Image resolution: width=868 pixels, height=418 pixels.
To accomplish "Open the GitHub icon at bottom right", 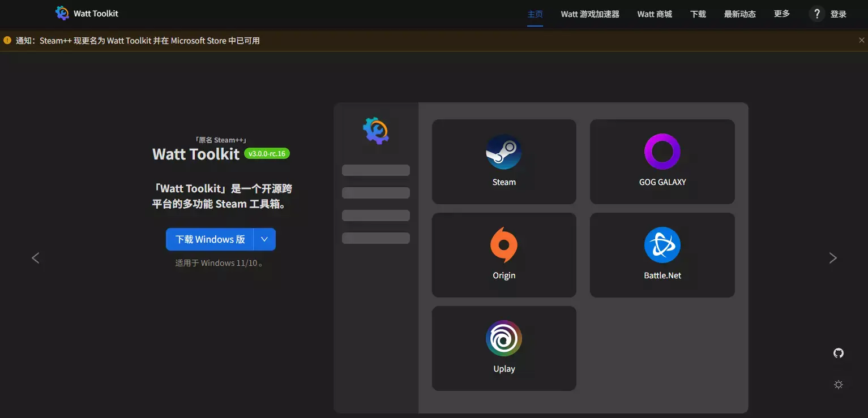I will tap(838, 352).
